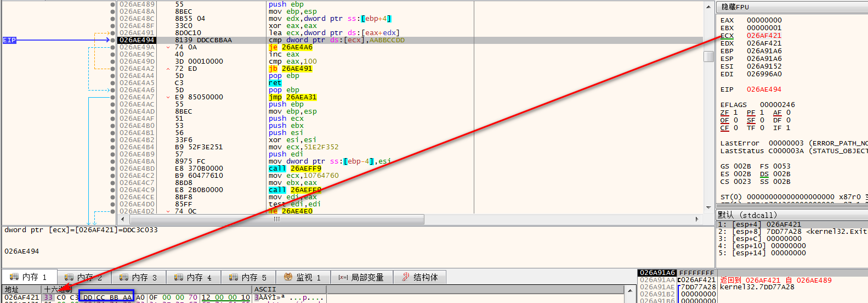The width and height of the screenshot is (868, 303).
Task: Open the 结构体 tab
Action: (x=421, y=277)
